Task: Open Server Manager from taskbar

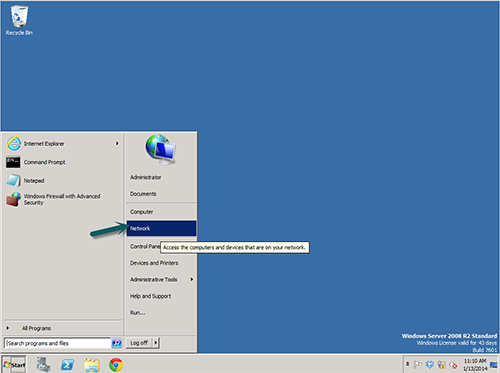Action: (x=43, y=364)
